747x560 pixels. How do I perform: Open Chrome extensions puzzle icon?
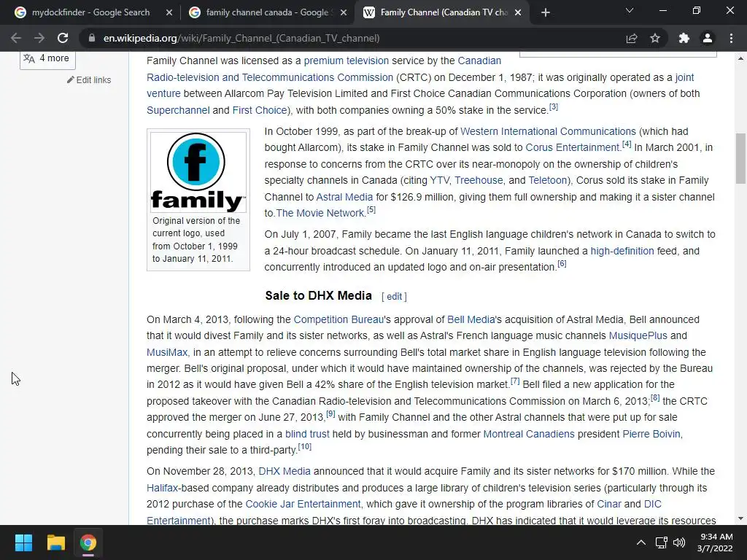click(x=684, y=38)
